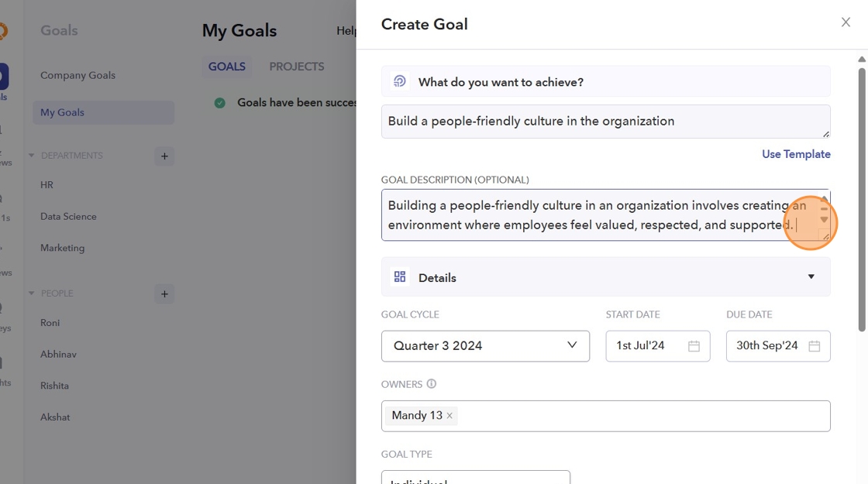This screenshot has width=868, height=484.
Task: Open the Goal Cycle dropdown
Action: point(485,346)
